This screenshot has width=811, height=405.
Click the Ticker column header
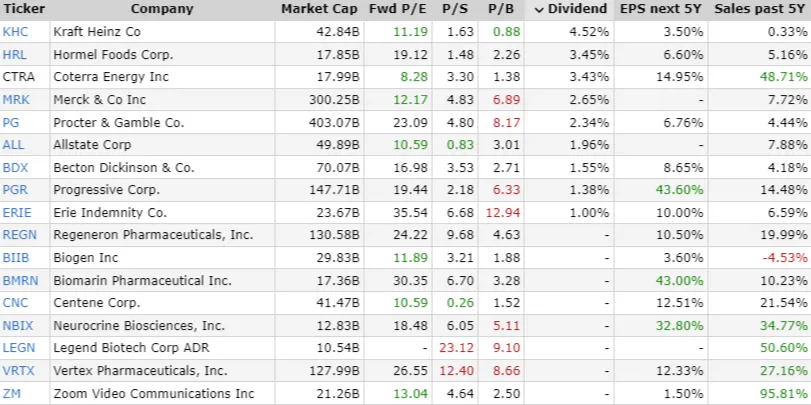(24, 9)
